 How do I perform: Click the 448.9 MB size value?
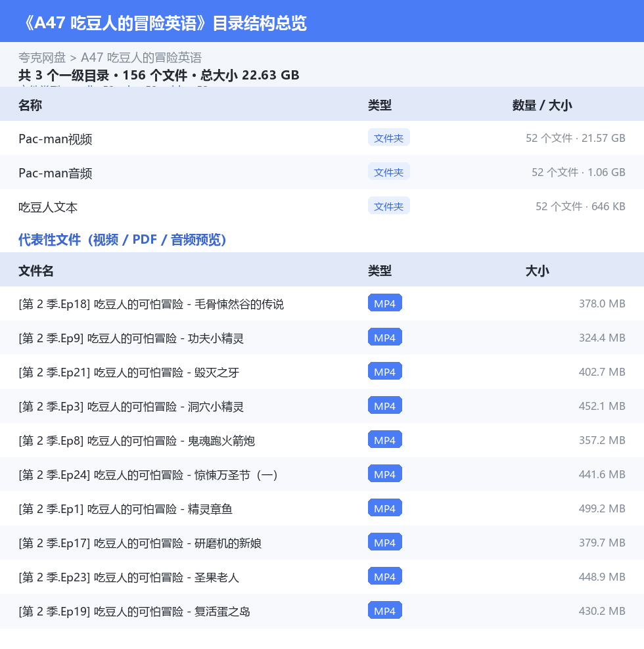coord(602,577)
